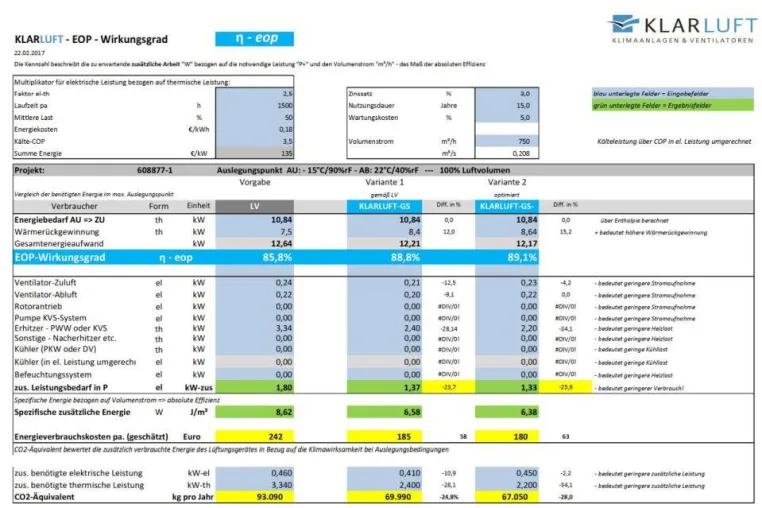This screenshot has width=762, height=508.
Task: Select the Kälte-COP input value 3,5
Action: coord(255,141)
